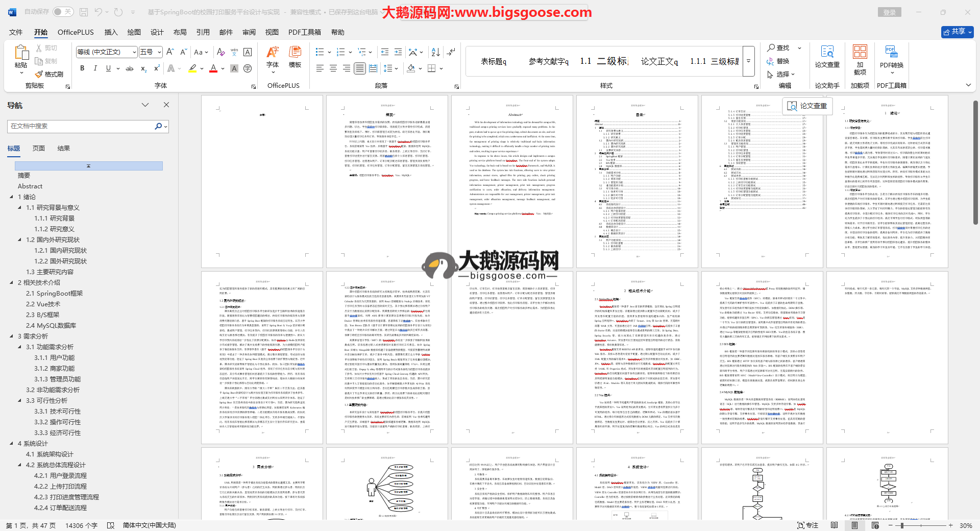Switch to Read Mode view icon
This screenshot has height=531, width=980.
click(834, 525)
